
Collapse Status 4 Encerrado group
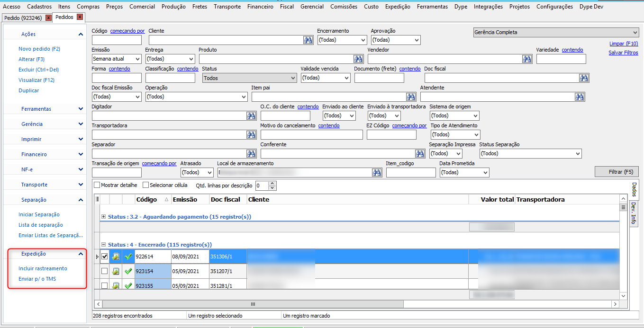[103, 245]
